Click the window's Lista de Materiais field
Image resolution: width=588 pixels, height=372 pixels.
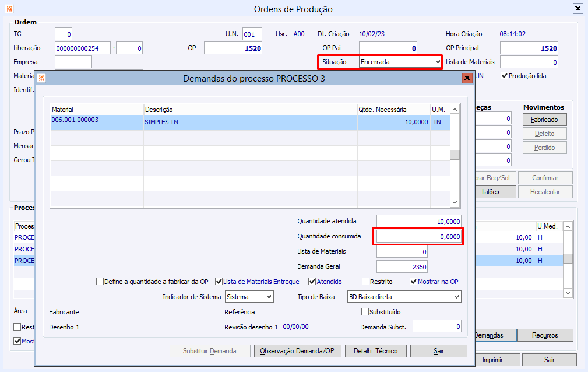tap(529, 62)
